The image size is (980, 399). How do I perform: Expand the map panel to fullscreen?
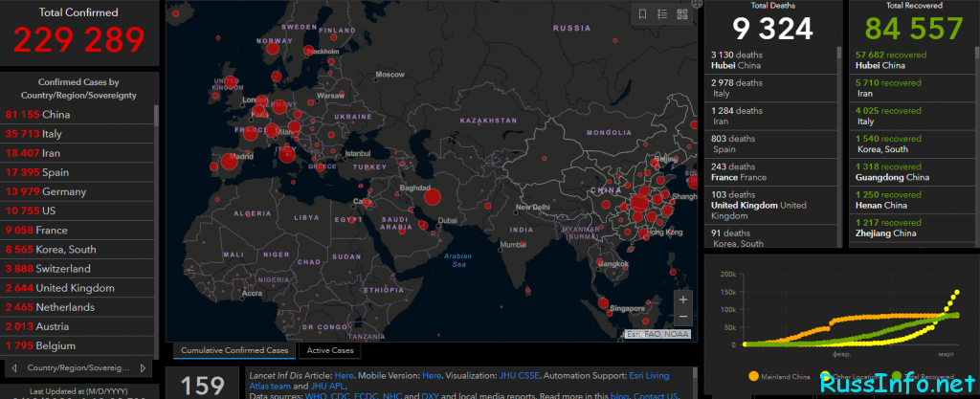[698, 3]
